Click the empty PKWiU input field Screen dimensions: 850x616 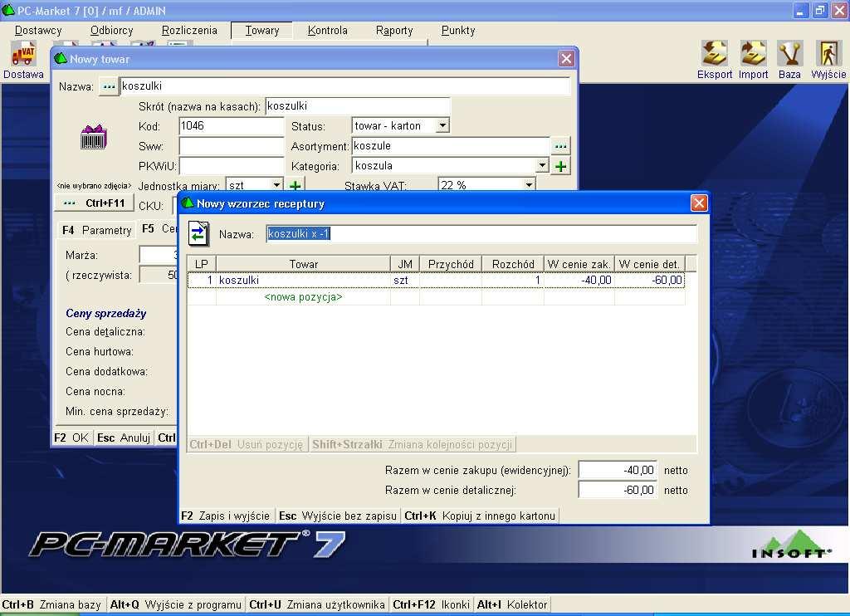pos(232,166)
